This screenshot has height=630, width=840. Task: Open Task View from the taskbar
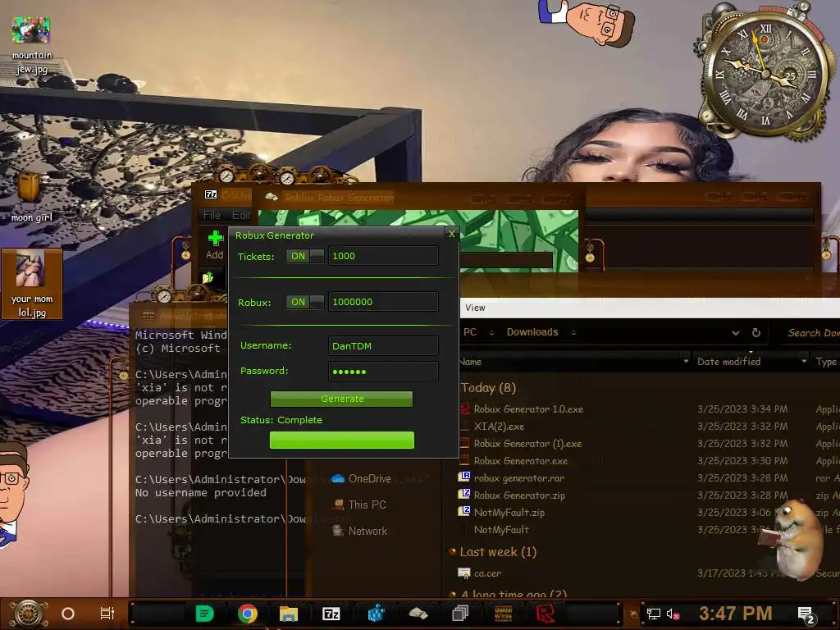point(107,614)
